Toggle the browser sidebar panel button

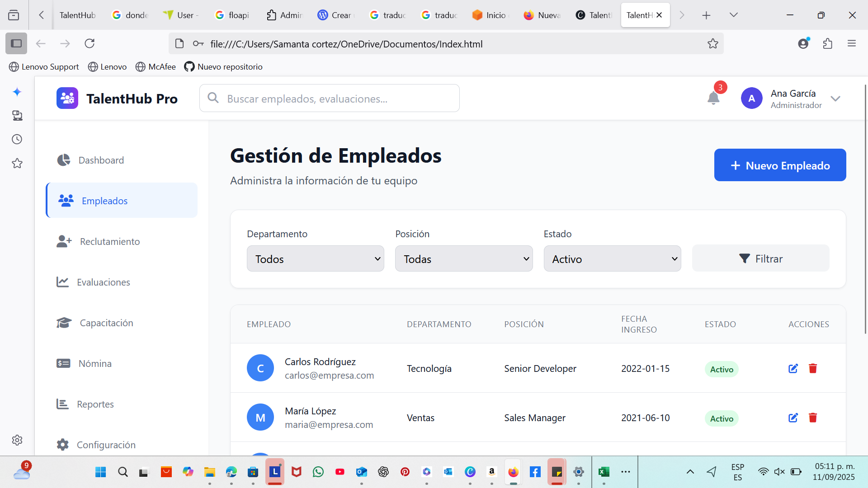[16, 44]
